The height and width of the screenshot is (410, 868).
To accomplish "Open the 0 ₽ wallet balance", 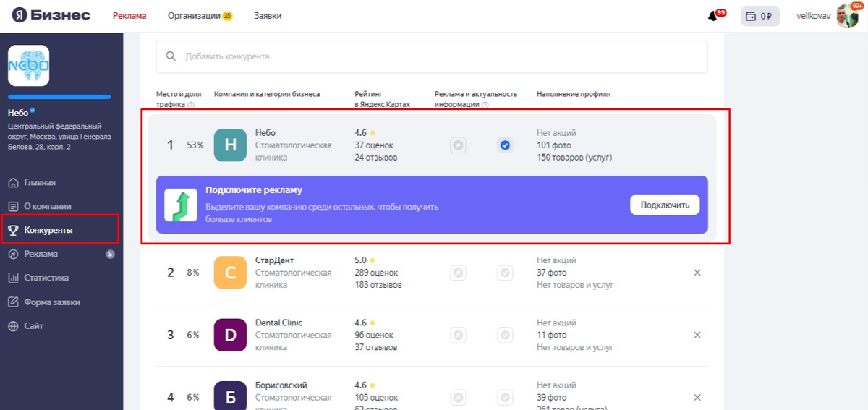I will [760, 16].
